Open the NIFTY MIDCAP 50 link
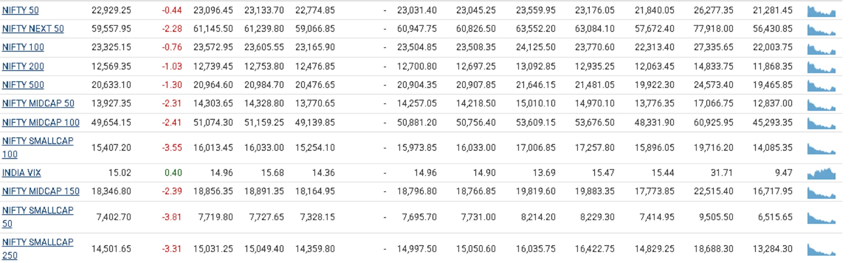 pyautogui.click(x=38, y=103)
